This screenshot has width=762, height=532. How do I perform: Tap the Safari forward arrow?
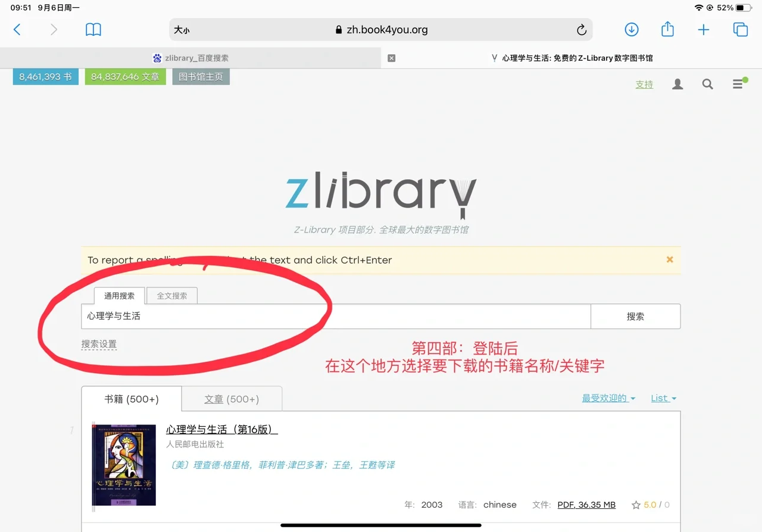(x=54, y=30)
